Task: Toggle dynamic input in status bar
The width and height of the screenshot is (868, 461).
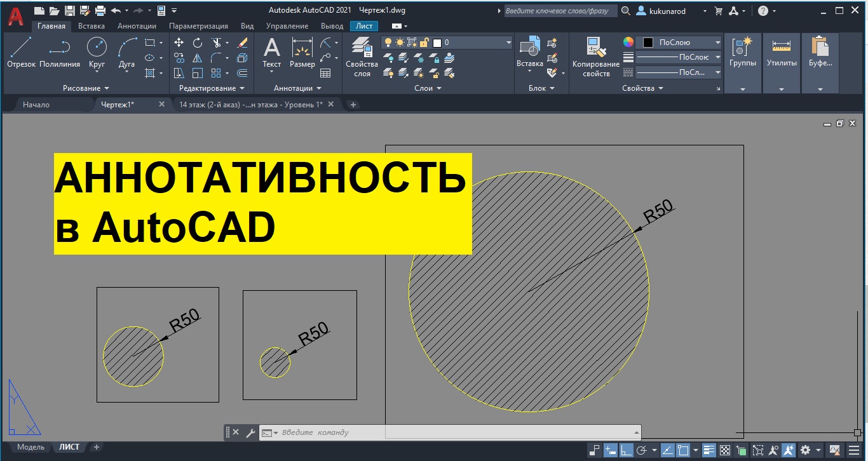Action: point(610,450)
